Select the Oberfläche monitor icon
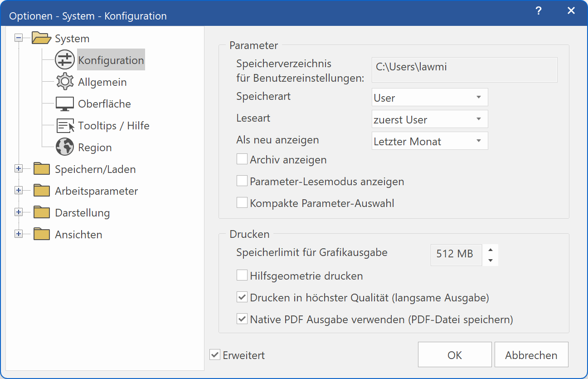The height and width of the screenshot is (379, 588). click(64, 103)
